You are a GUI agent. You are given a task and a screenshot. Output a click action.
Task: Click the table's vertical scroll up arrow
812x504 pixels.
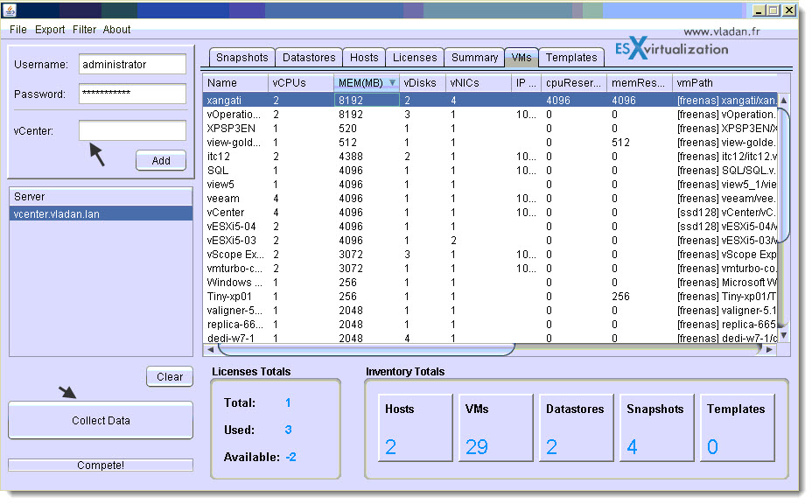pos(784,100)
